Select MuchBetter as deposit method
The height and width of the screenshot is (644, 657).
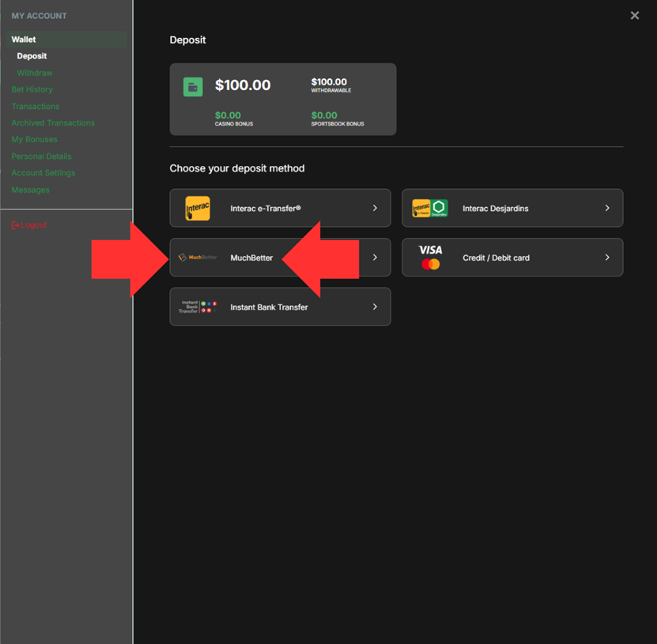pos(251,258)
